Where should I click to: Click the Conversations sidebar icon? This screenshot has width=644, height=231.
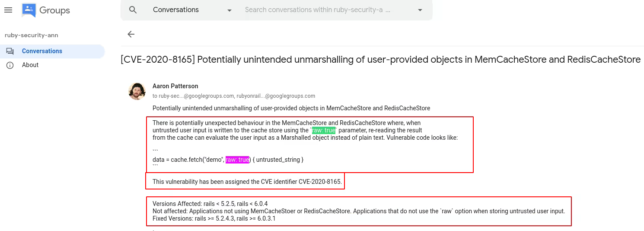10,51
